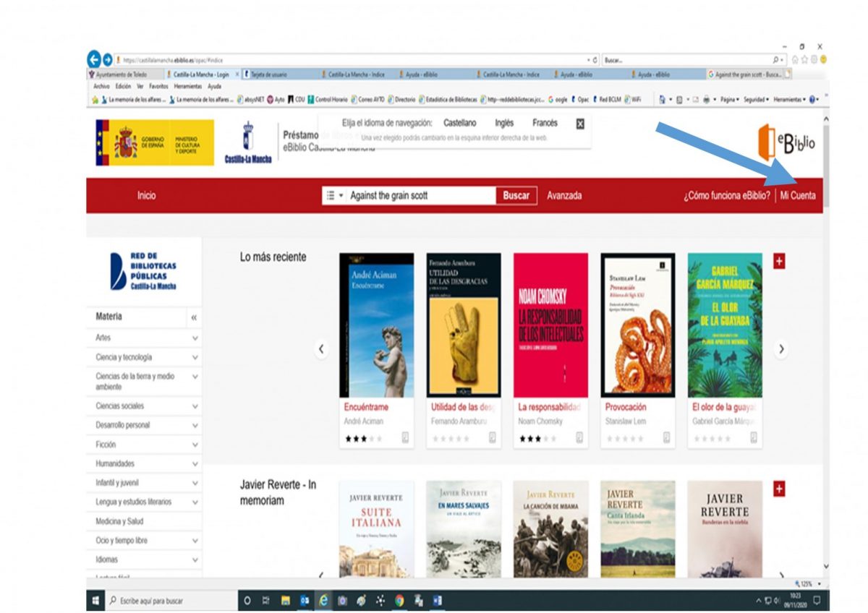The height and width of the screenshot is (613, 868).
Task: Expand the Desarrollo personal category
Action: pyautogui.click(x=195, y=426)
